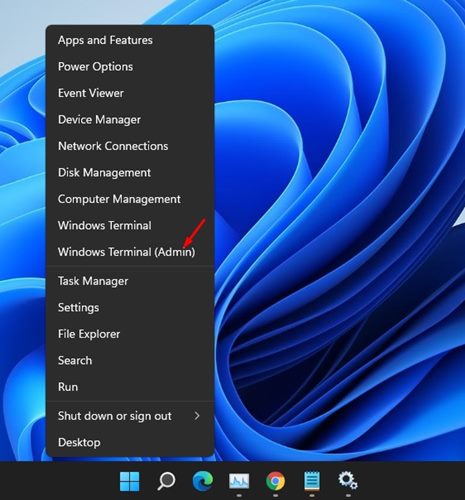Select Apps and Features in the menu
Screen dimensions: 465x500
(130, 40)
